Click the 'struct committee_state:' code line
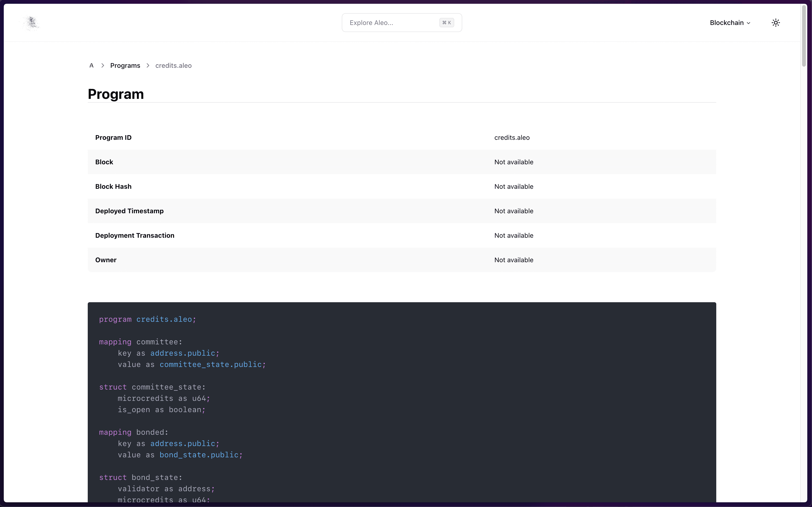 152,387
